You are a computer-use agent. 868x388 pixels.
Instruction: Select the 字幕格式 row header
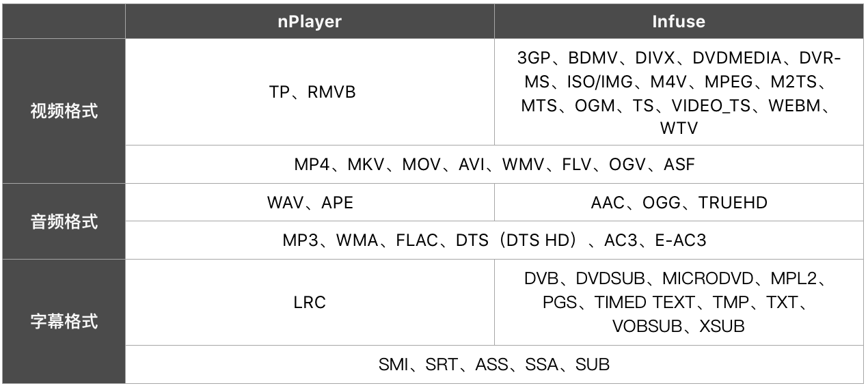64,321
